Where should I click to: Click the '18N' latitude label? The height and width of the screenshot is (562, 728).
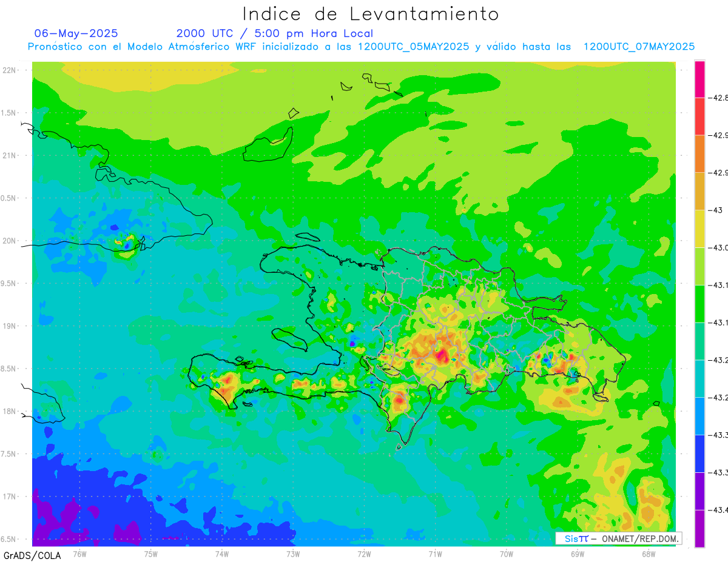point(10,411)
